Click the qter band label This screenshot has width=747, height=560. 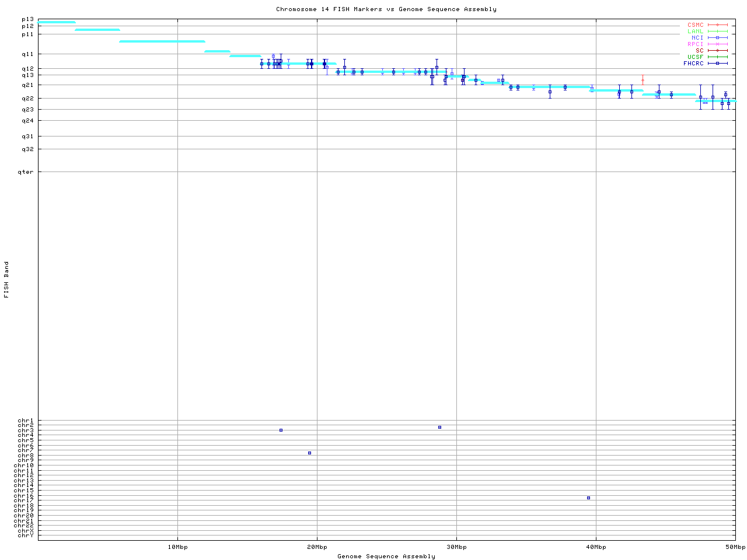[26, 172]
